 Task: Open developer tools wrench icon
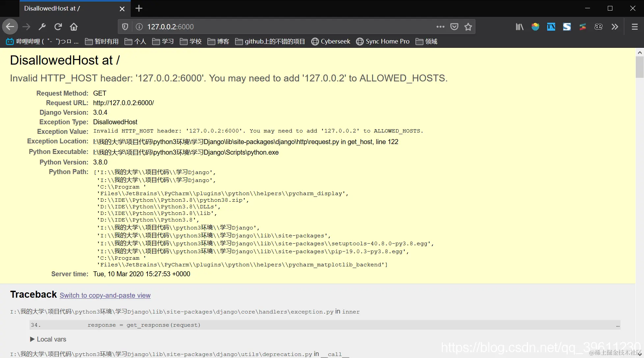coord(42,27)
